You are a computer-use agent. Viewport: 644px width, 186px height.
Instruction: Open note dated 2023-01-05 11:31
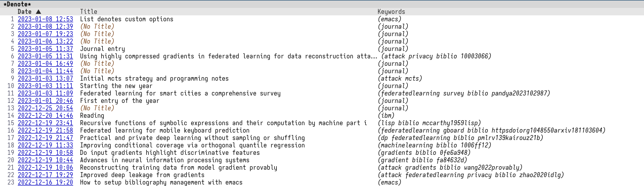coord(45,56)
